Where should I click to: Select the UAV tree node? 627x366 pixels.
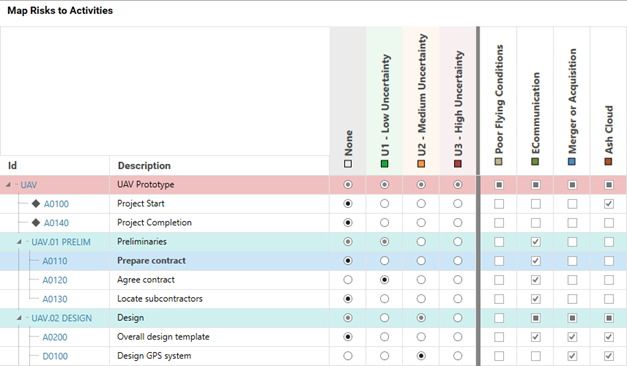point(29,185)
